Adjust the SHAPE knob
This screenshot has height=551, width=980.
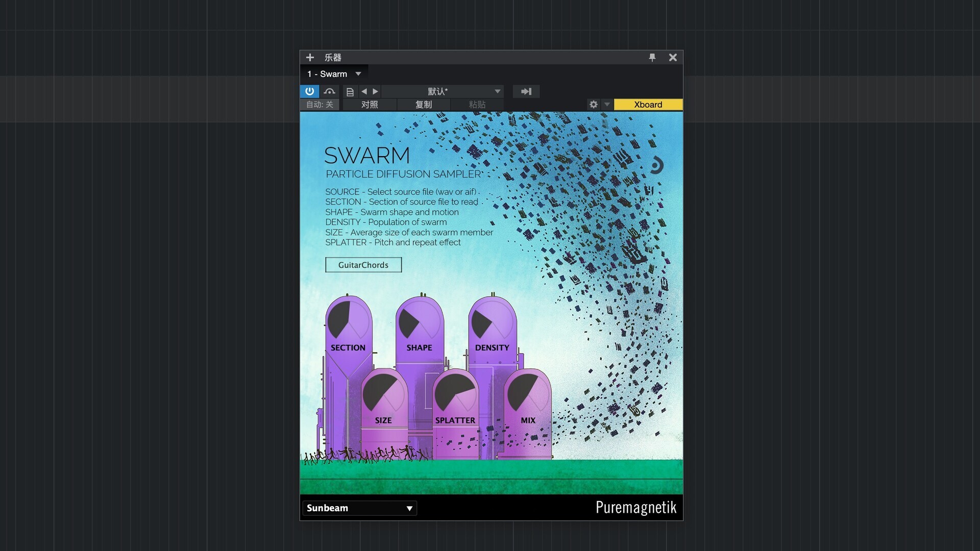coord(420,320)
